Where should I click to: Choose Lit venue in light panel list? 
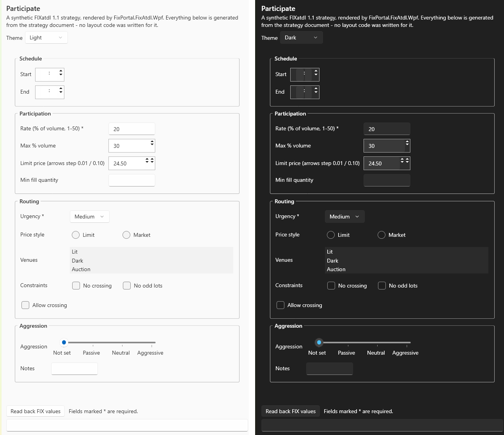[x=151, y=252]
